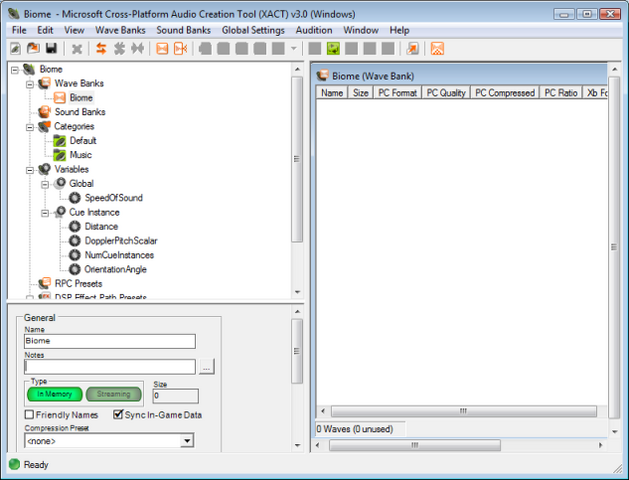Collapse the Cue Instance variables node
The image size is (629, 480).
point(45,213)
